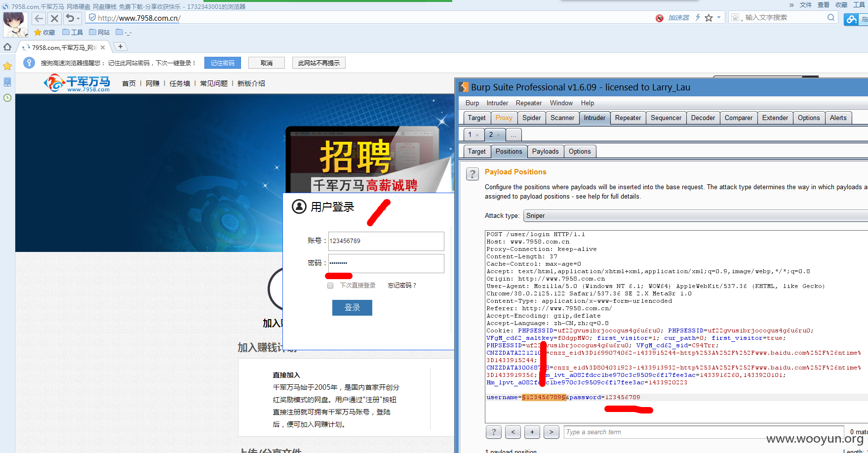Open the 首页 navigation link

point(129,83)
